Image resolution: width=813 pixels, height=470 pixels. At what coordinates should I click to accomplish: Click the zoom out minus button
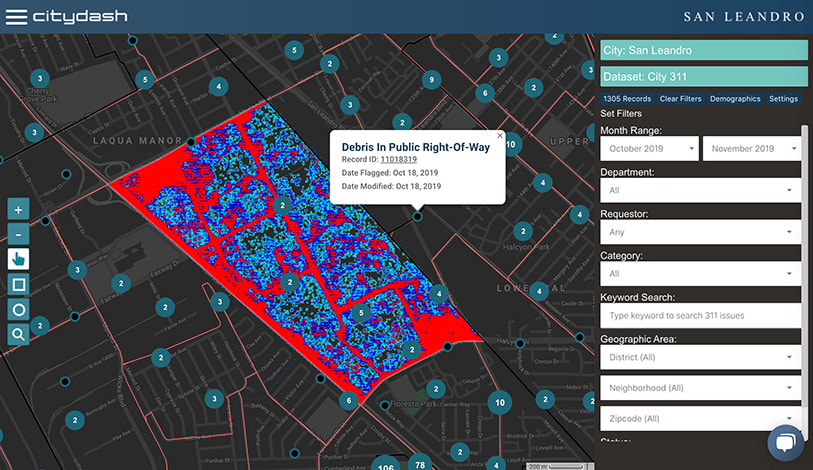click(x=18, y=234)
